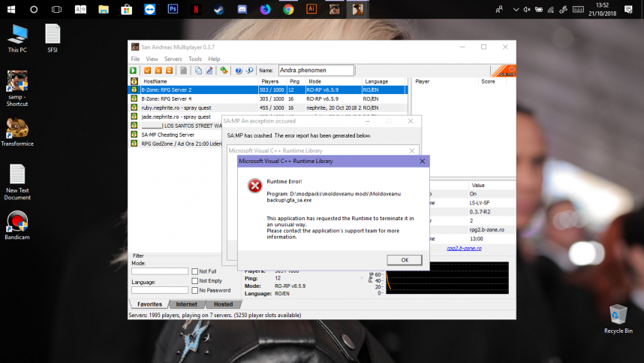Click the TeamViewer icon in the taskbar

point(150,9)
